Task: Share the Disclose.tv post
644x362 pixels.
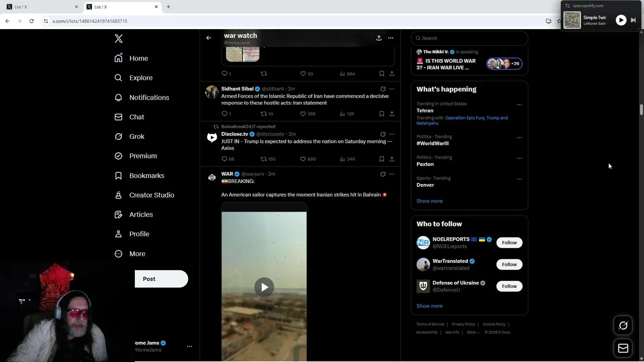Action: [x=391, y=159]
